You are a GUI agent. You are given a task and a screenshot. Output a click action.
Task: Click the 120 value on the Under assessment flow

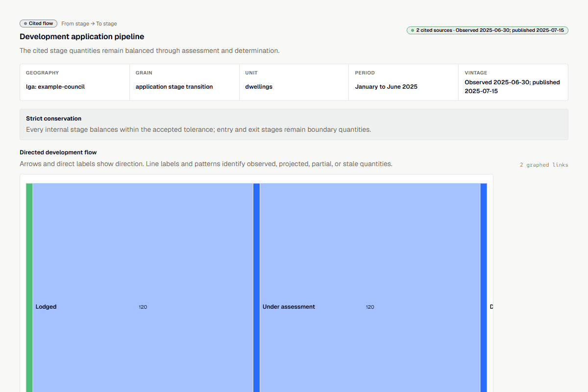[x=370, y=307]
